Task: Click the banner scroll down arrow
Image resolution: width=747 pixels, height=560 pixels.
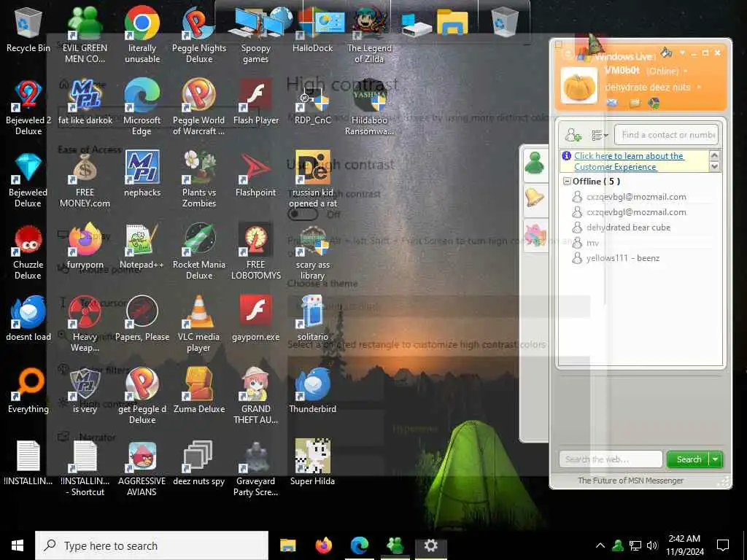Action: tap(714, 166)
